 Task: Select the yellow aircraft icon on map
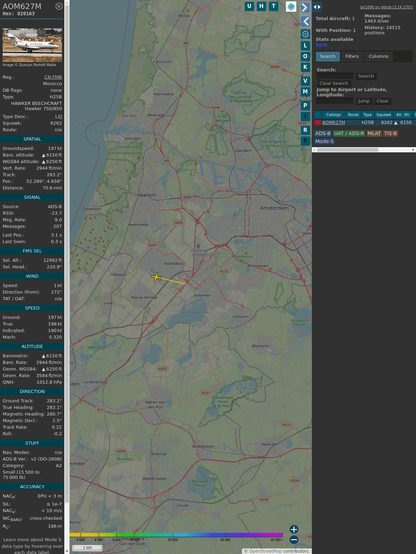[156, 277]
